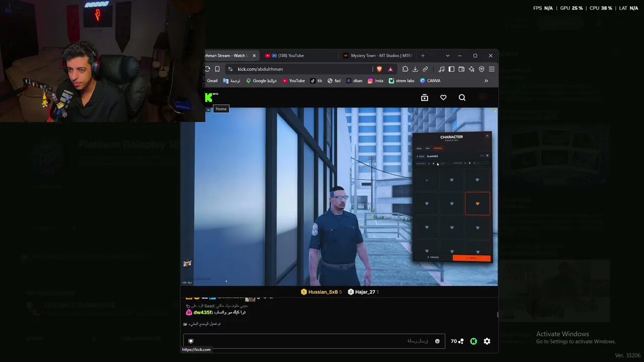View Hussian_SxB in the gift leaderboard
The width and height of the screenshot is (644, 362).
(x=321, y=292)
